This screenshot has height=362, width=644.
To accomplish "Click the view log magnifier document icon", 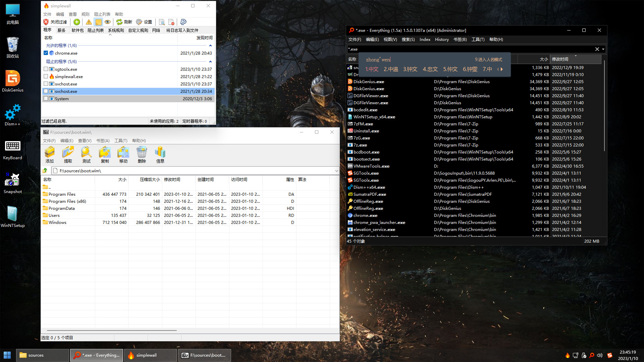I will point(162,22).
